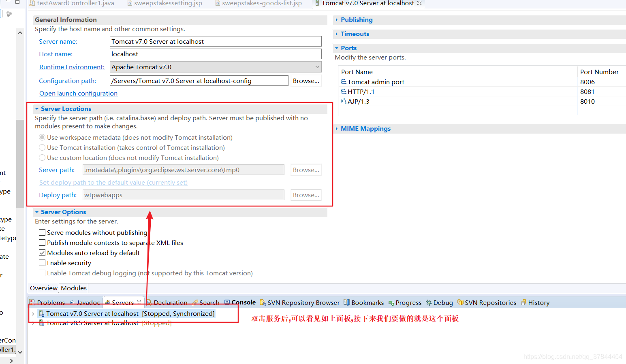This screenshot has height=364, width=626.
Task: Click the sweepstakes-goods-list.jsp file icon
Action: point(218,3)
